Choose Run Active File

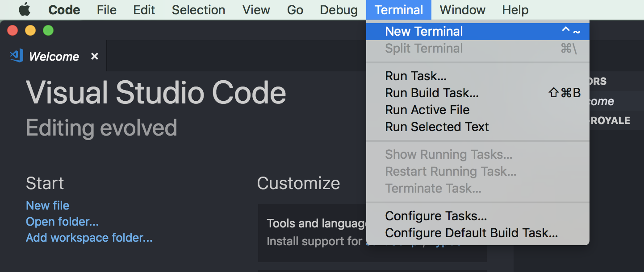pyautogui.click(x=478, y=110)
